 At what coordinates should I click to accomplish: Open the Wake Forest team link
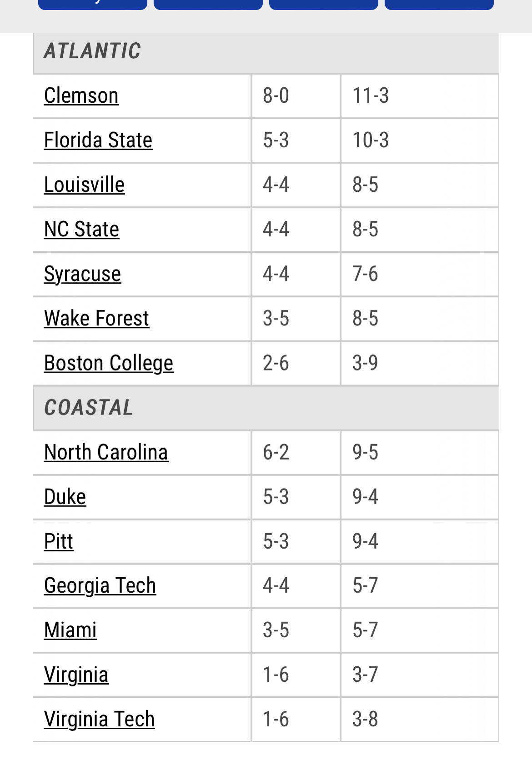(x=97, y=319)
